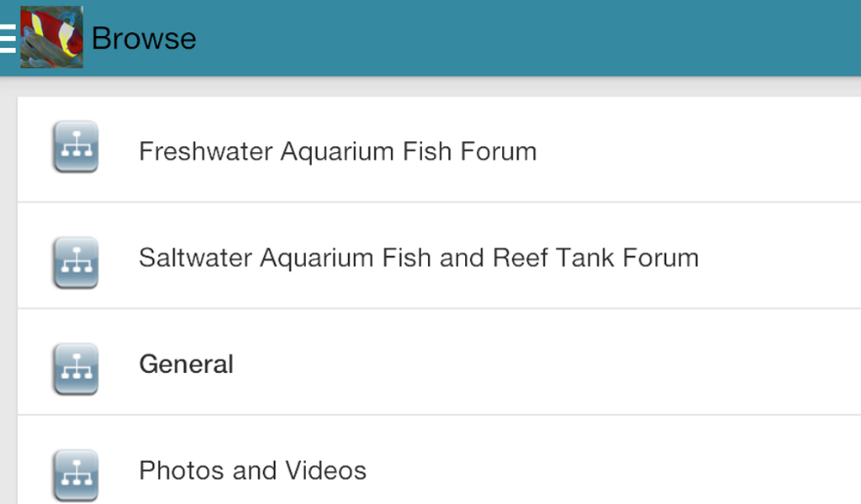
Task: Open the hamburger navigation menu
Action: tap(8, 39)
